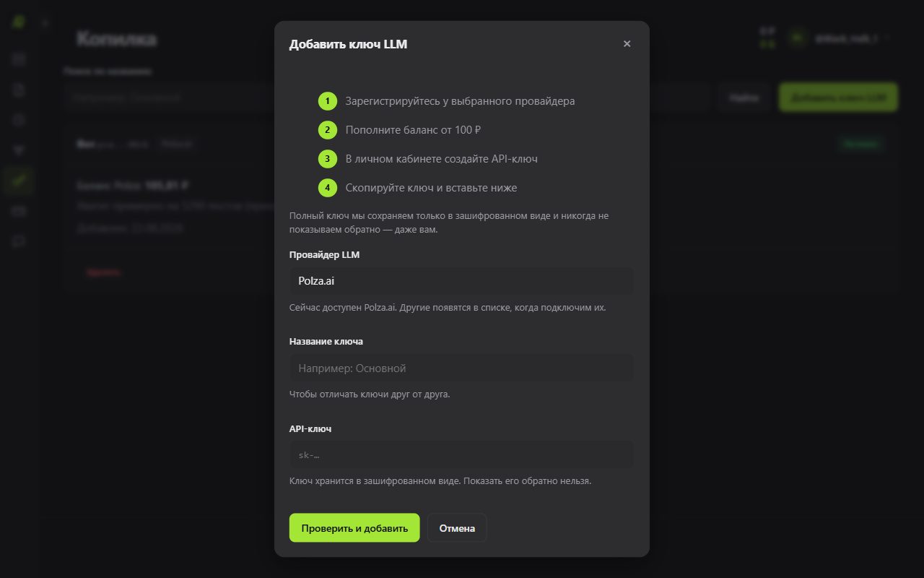The width and height of the screenshot is (924, 578).
Task: Open the Провайдер LLM selector showing Polza.ai
Action: (461, 281)
